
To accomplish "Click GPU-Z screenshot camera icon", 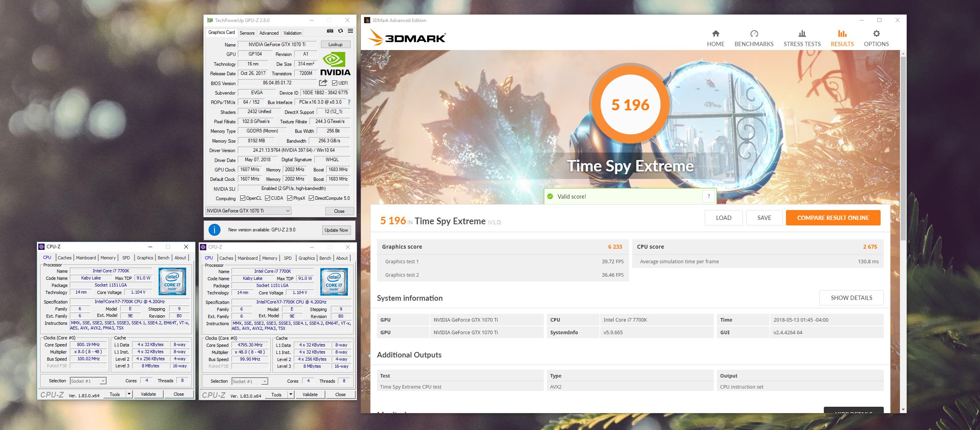I will pyautogui.click(x=330, y=31).
